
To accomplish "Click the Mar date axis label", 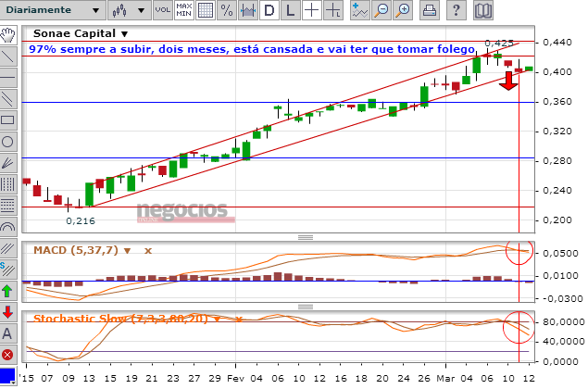I will tap(446, 379).
